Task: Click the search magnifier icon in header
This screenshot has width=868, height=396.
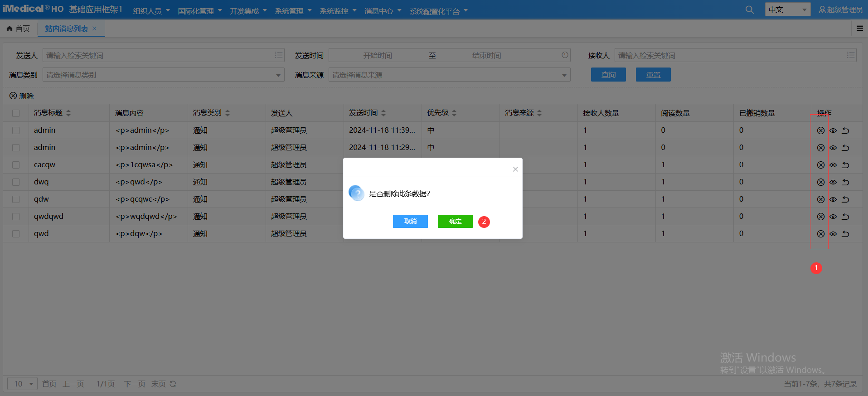Action: [750, 10]
